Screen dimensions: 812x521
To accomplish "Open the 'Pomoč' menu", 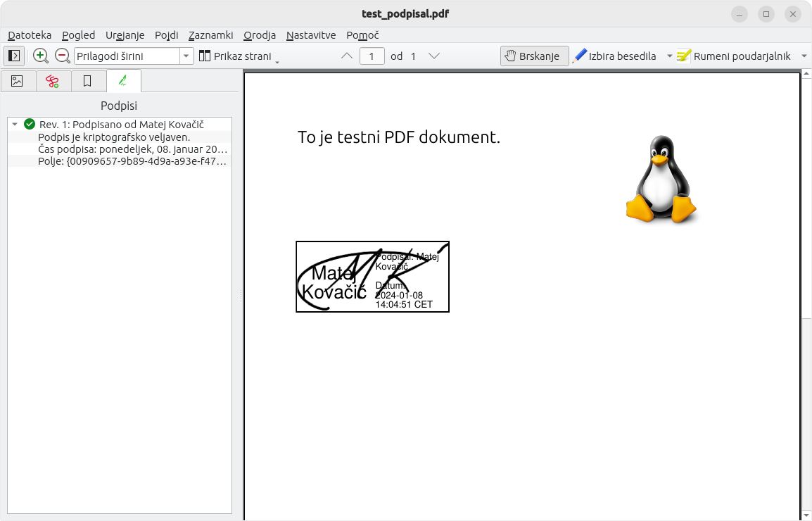I will [x=362, y=35].
